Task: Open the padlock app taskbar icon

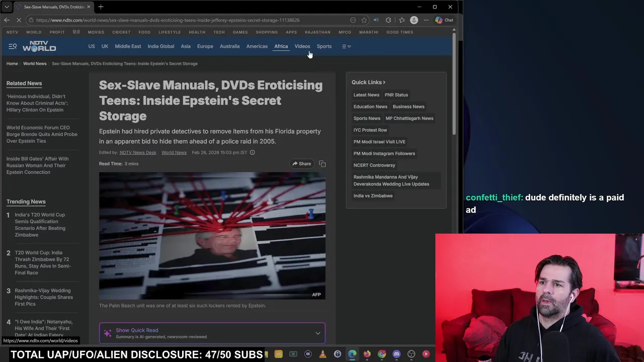Action: coord(338,354)
